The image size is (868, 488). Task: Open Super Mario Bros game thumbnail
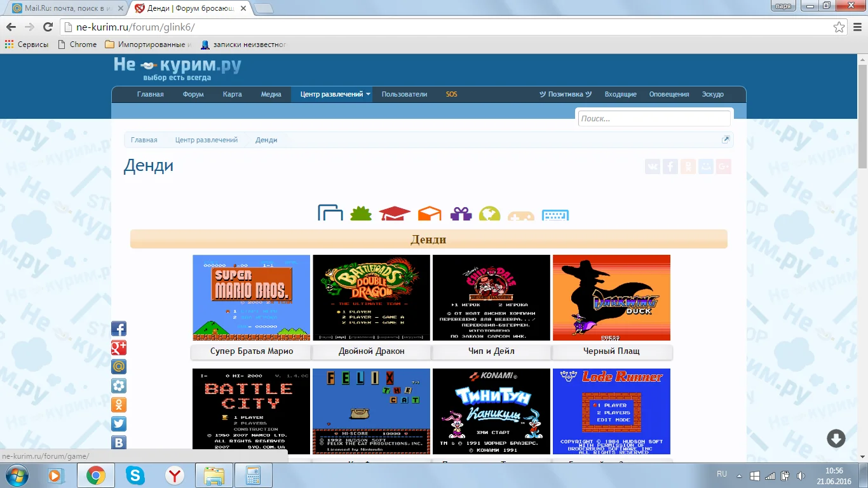(252, 297)
